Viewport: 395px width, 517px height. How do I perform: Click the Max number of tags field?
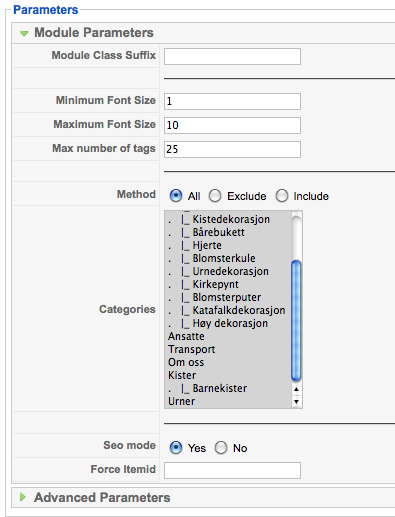click(232, 149)
